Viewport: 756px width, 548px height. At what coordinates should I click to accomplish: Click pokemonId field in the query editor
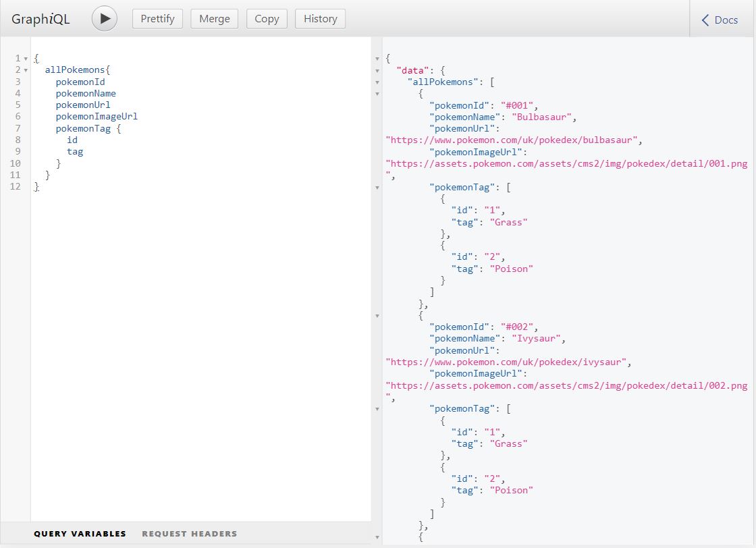(80, 82)
